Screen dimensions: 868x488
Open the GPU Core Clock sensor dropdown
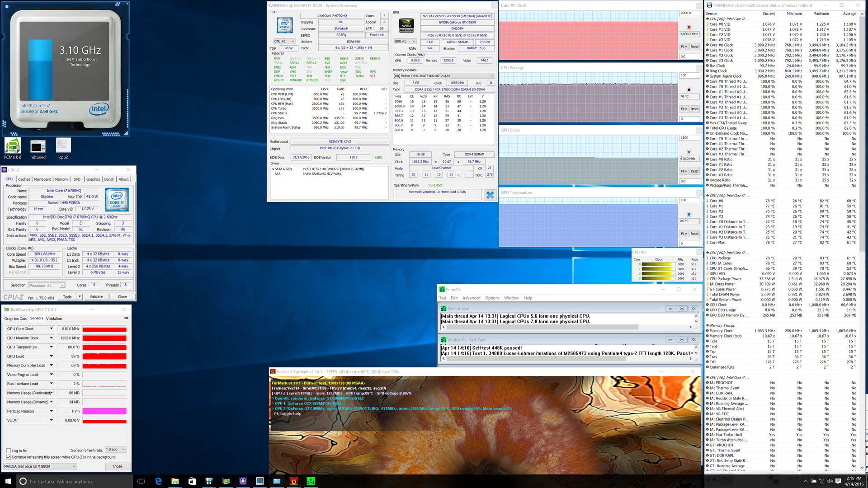click(51, 329)
